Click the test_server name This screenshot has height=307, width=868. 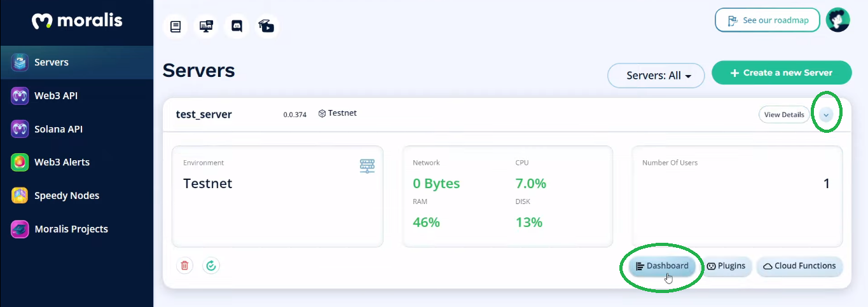(203, 114)
